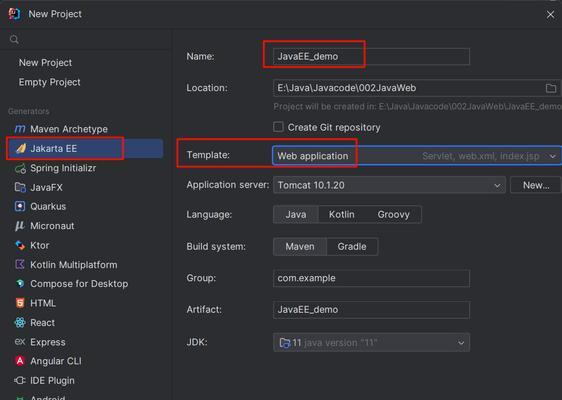Select Gradle build system
562x400 pixels.
pyautogui.click(x=352, y=247)
